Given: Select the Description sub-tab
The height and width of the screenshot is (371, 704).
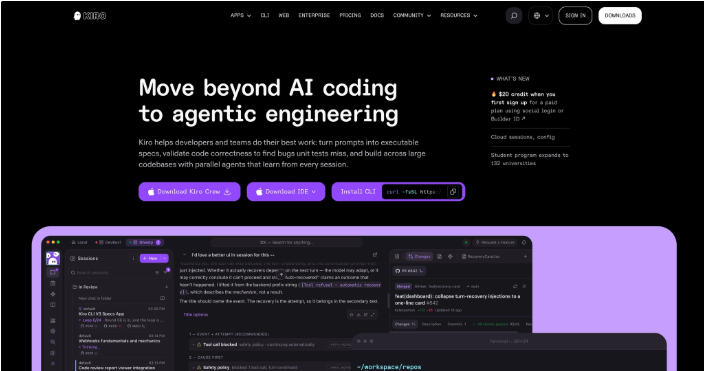Looking at the screenshot, I should [x=431, y=324].
